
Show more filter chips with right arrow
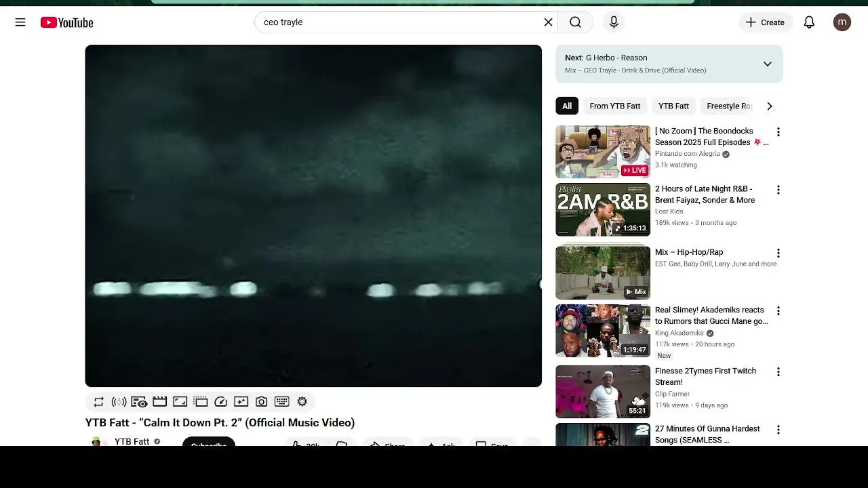769,106
